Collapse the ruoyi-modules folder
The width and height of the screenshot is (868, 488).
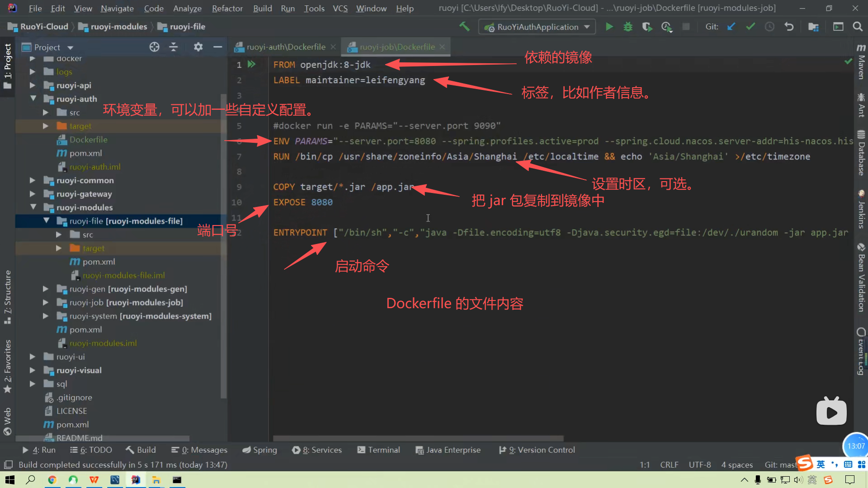[33, 207]
